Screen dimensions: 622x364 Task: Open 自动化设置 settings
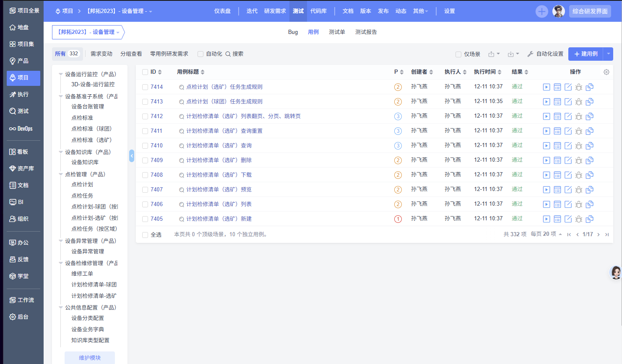pos(545,54)
